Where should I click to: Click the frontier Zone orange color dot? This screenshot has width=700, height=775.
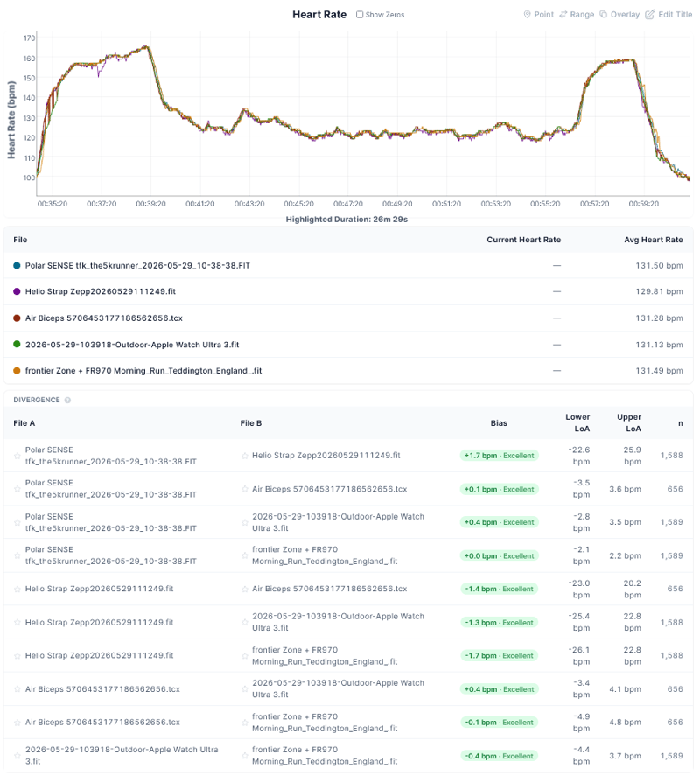[x=17, y=371]
